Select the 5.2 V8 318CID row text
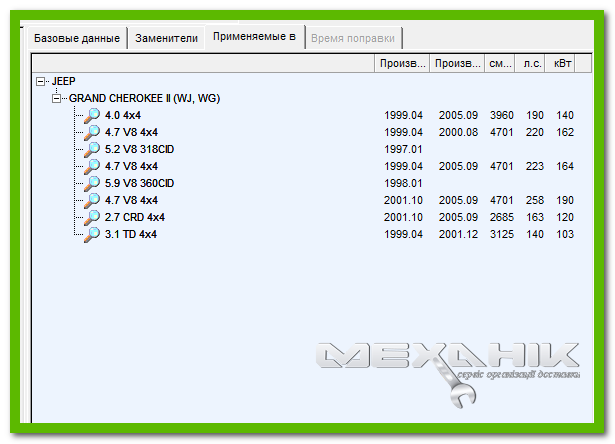This screenshot has width=615, height=444. (139, 149)
